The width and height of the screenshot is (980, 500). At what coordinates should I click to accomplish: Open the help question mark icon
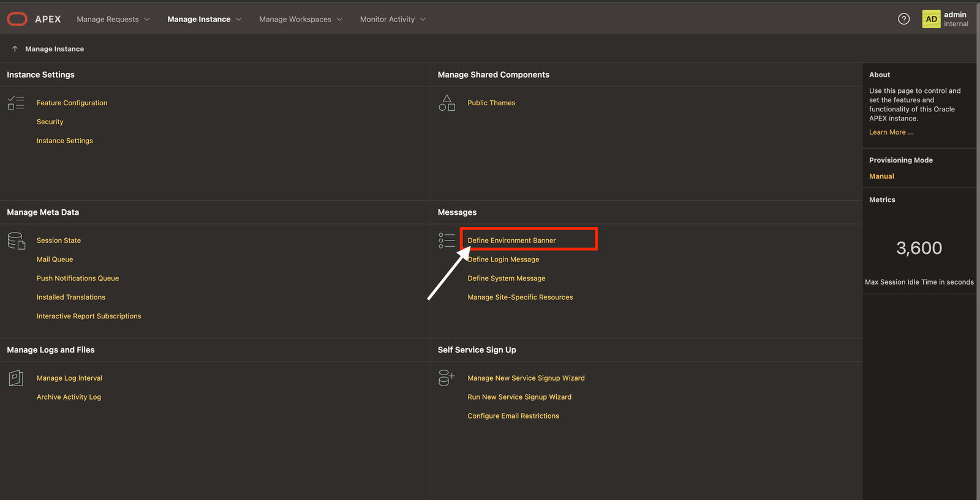[903, 19]
